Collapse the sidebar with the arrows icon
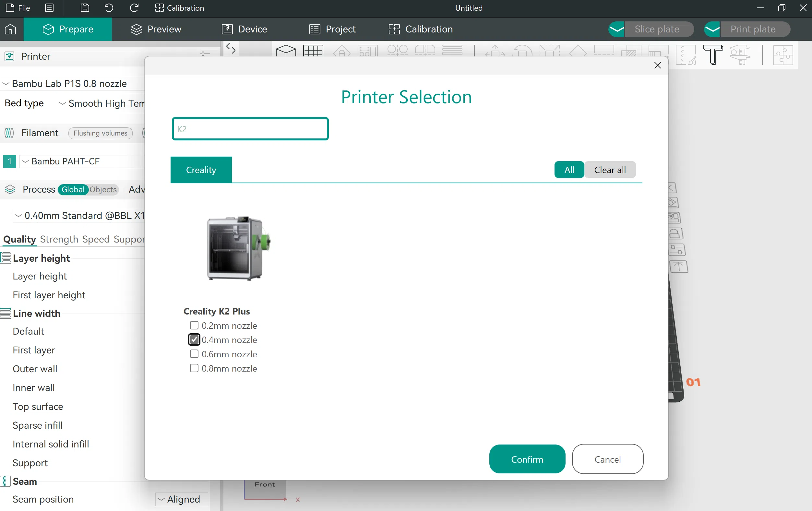This screenshot has height=511, width=812. pos(231,49)
